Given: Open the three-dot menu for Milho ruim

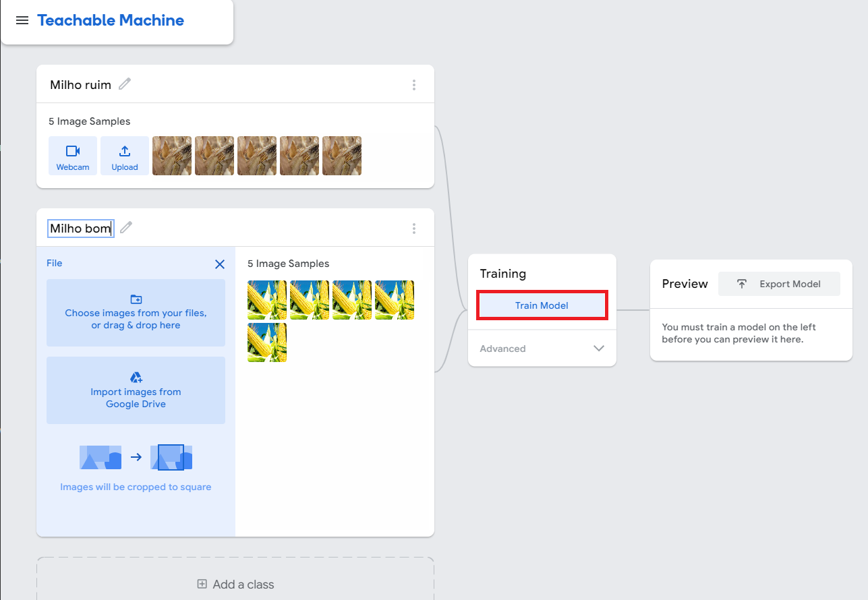Looking at the screenshot, I should pos(414,85).
